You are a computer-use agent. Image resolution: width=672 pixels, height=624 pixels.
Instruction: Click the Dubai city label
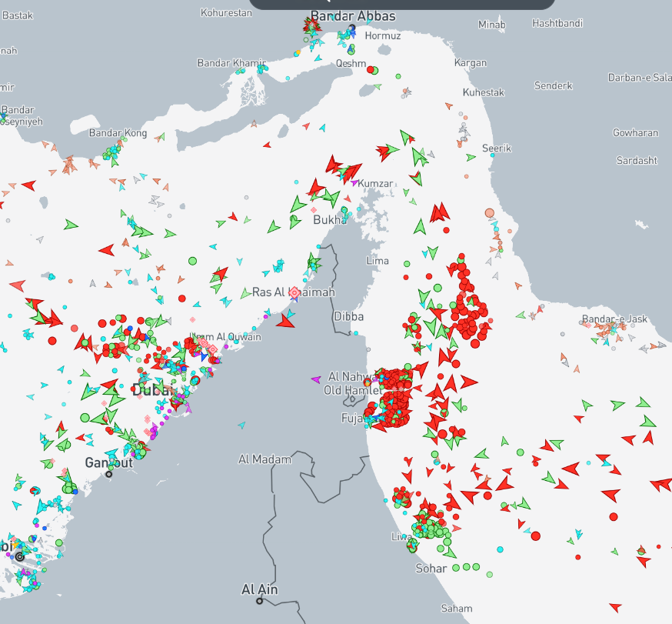pos(153,391)
